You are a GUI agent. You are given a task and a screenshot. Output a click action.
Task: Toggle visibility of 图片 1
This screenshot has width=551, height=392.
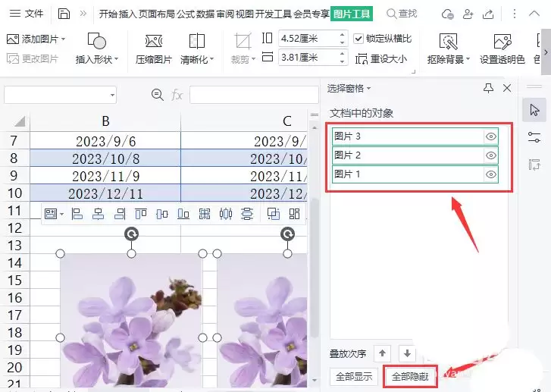coord(490,174)
